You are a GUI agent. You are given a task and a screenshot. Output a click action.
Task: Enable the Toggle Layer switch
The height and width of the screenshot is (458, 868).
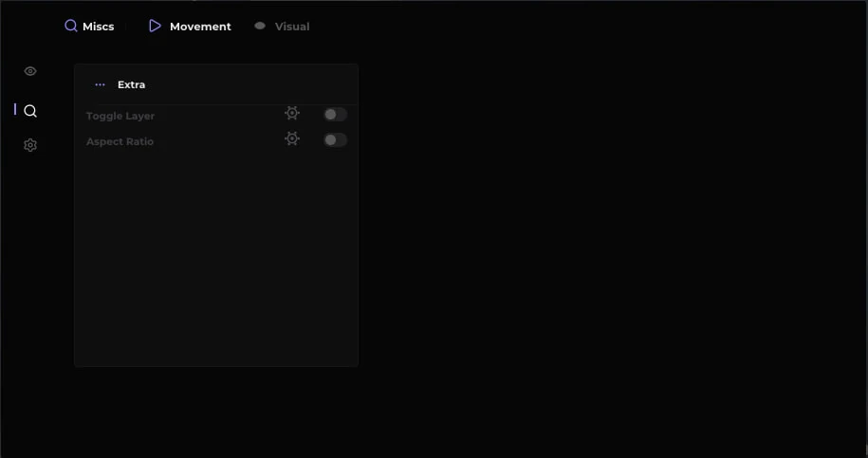336,115
